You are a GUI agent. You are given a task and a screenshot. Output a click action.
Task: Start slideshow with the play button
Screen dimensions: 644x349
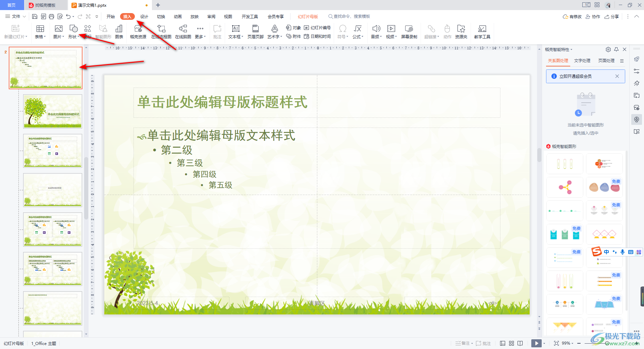tap(536, 343)
